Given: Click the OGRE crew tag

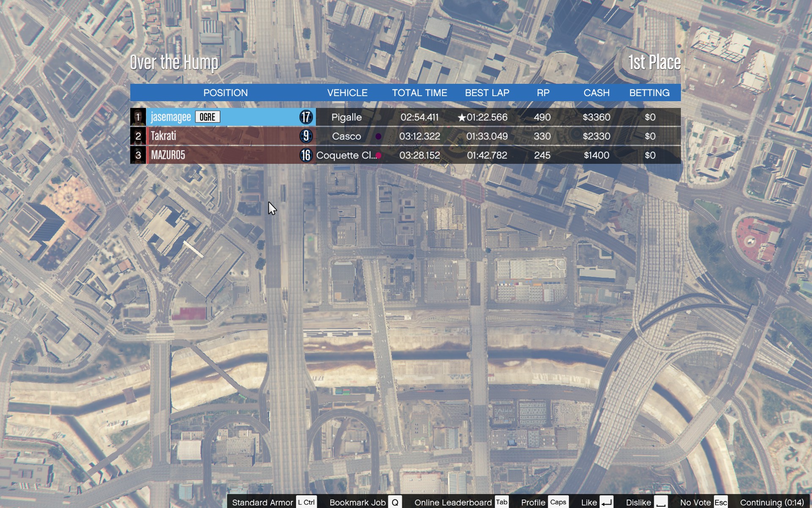Looking at the screenshot, I should (207, 117).
